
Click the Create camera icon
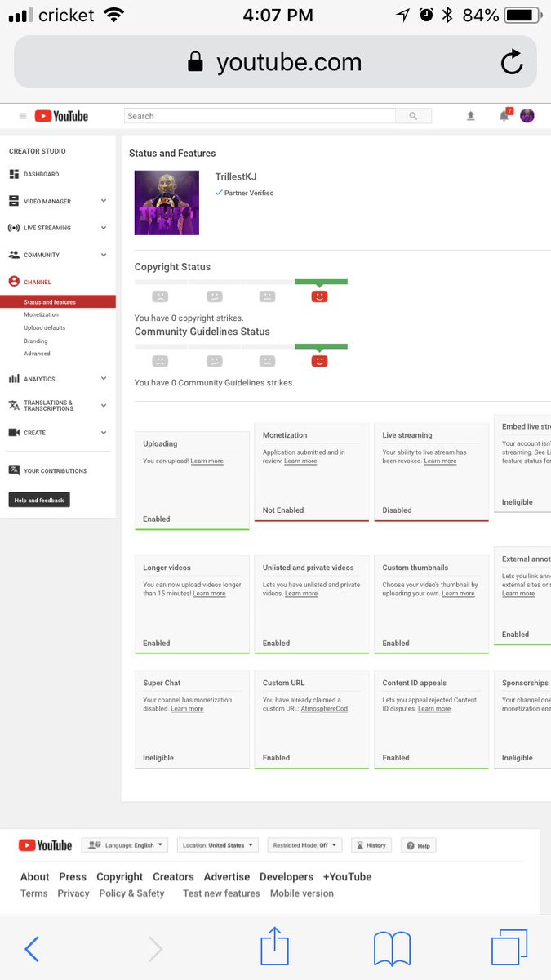click(14, 433)
